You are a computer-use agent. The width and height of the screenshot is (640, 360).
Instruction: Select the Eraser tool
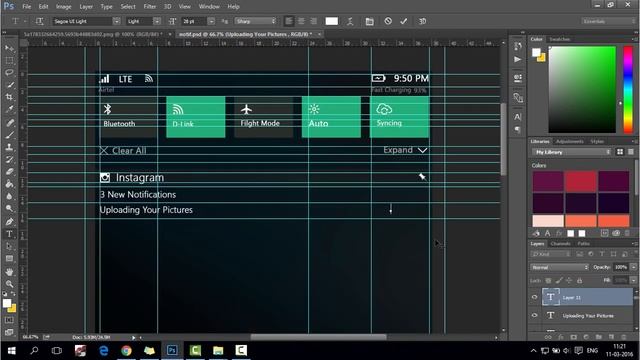click(x=9, y=171)
